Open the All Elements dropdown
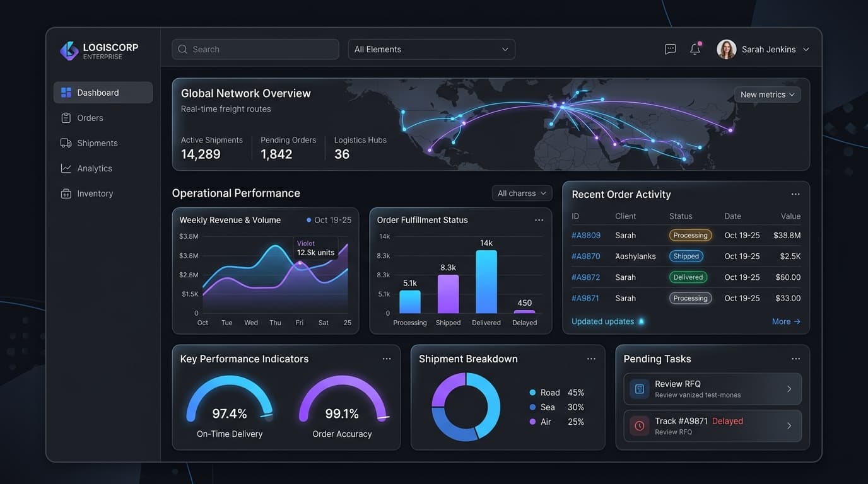 [431, 49]
